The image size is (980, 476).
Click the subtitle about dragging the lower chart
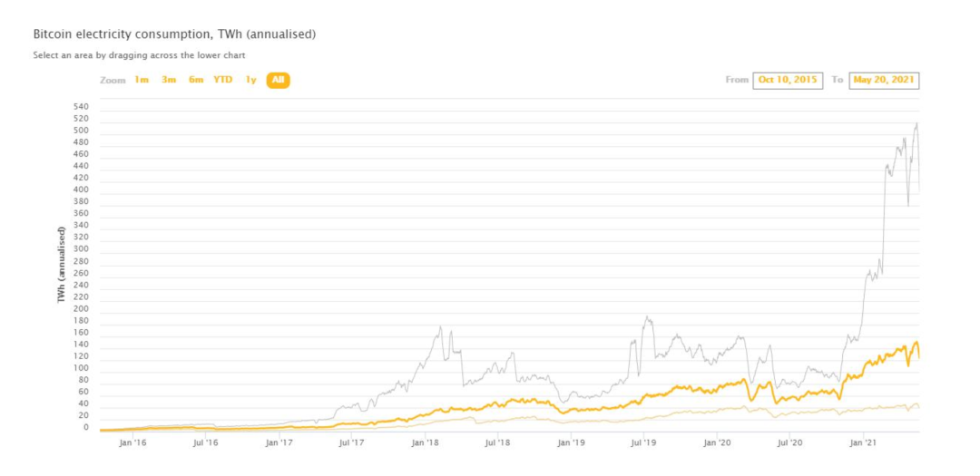coord(139,55)
